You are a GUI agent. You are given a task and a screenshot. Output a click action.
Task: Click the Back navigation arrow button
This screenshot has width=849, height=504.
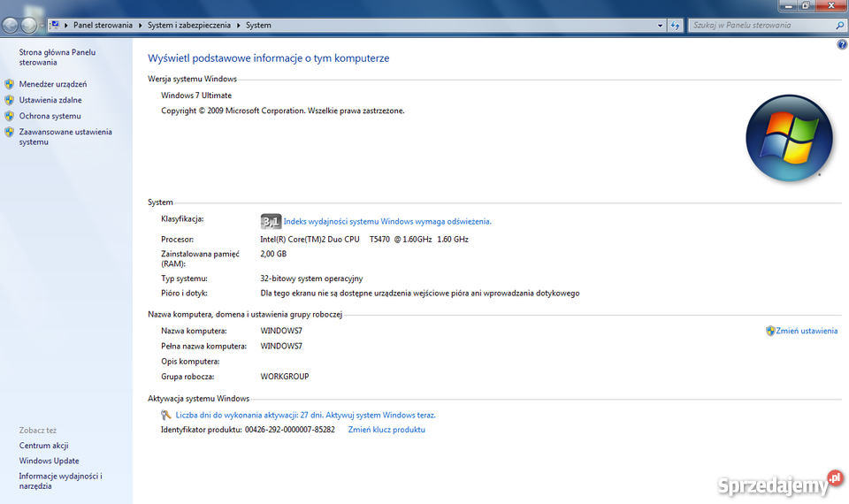10,25
